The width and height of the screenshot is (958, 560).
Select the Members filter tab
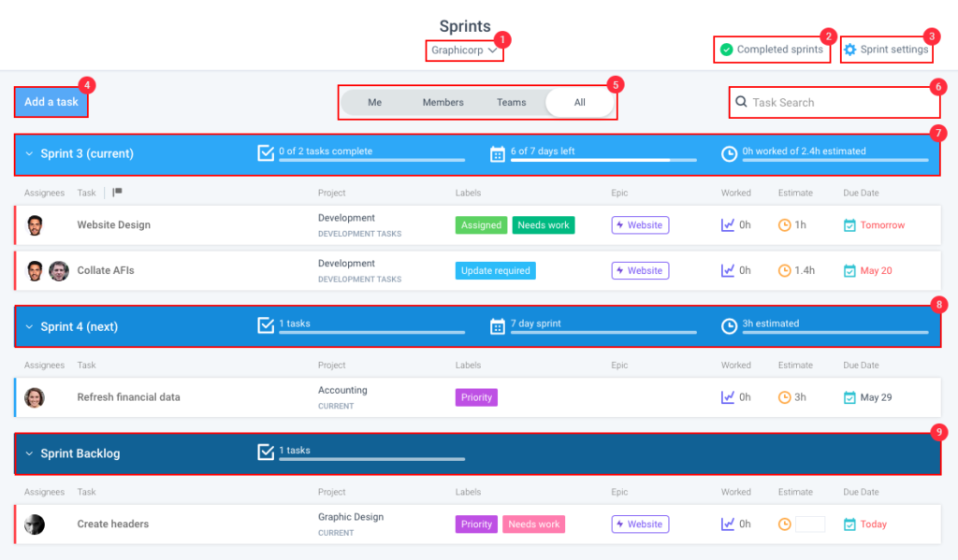(x=443, y=103)
